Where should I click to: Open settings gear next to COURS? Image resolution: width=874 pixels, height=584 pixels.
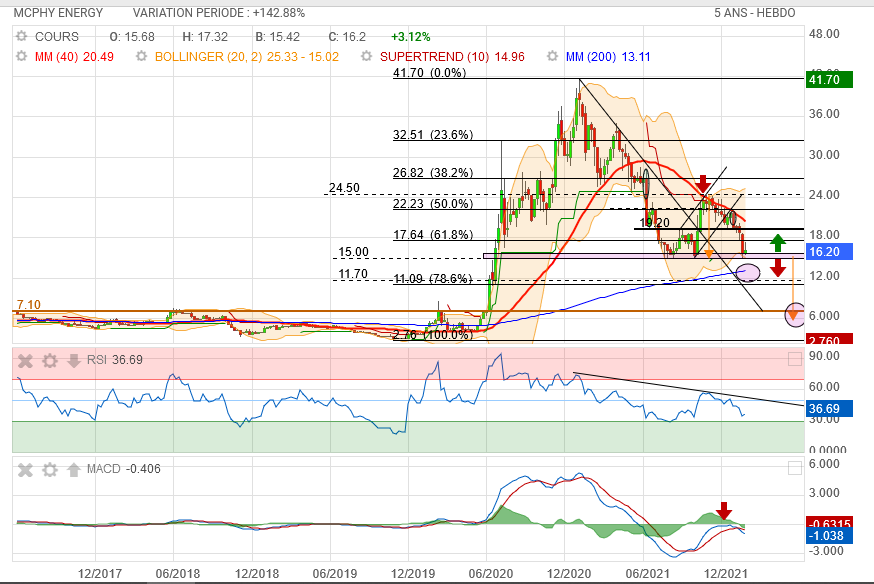click(x=21, y=37)
